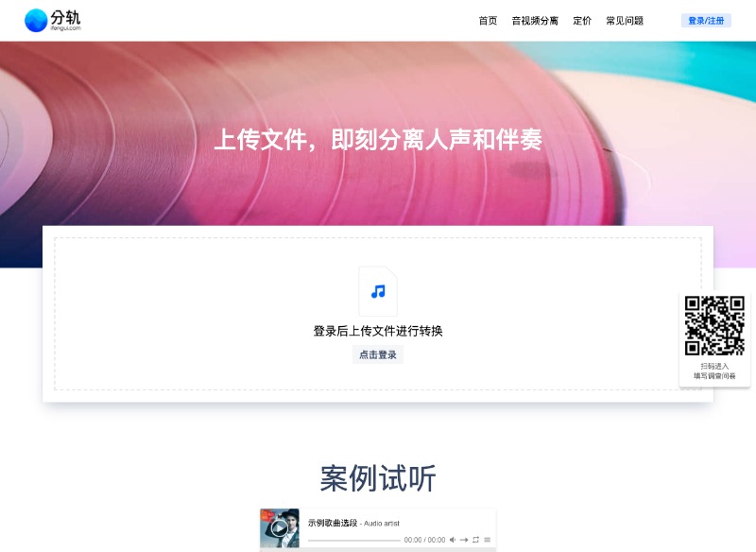This screenshot has height=552, width=756.
Task: Go to the 首页 nav item
Action: pos(488,21)
